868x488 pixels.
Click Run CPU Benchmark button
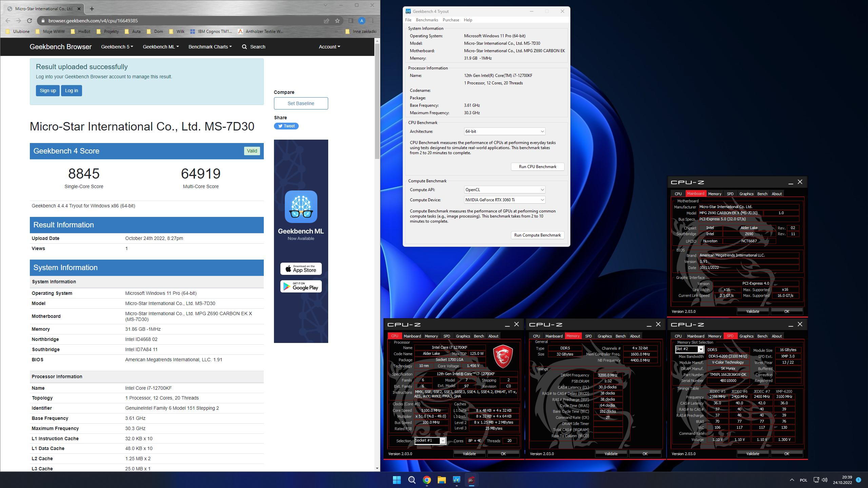(x=537, y=167)
